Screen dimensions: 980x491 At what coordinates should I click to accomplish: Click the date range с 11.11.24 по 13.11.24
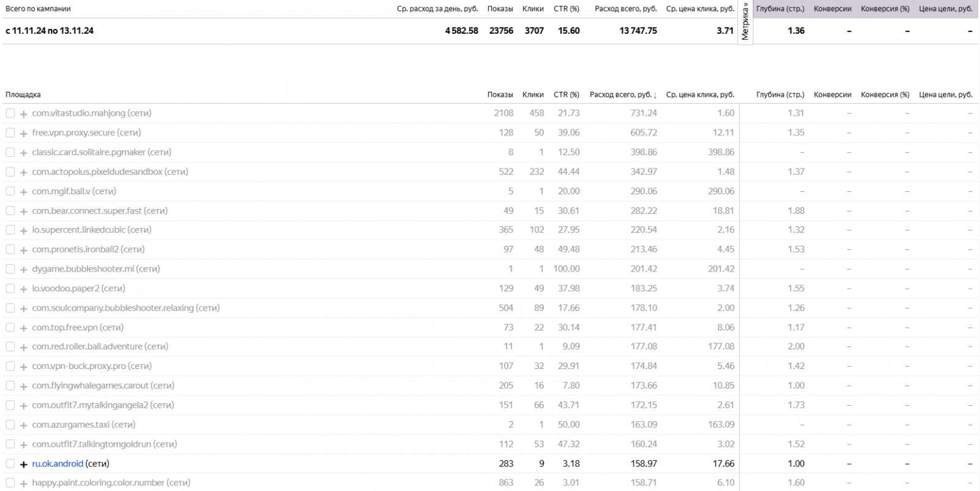pyautogui.click(x=50, y=31)
